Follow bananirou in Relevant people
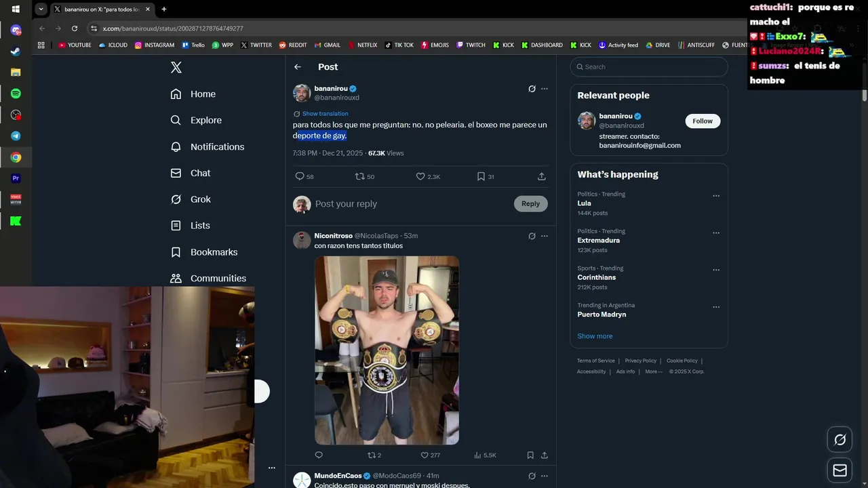Viewport: 868px width, 488px height. [703, 121]
